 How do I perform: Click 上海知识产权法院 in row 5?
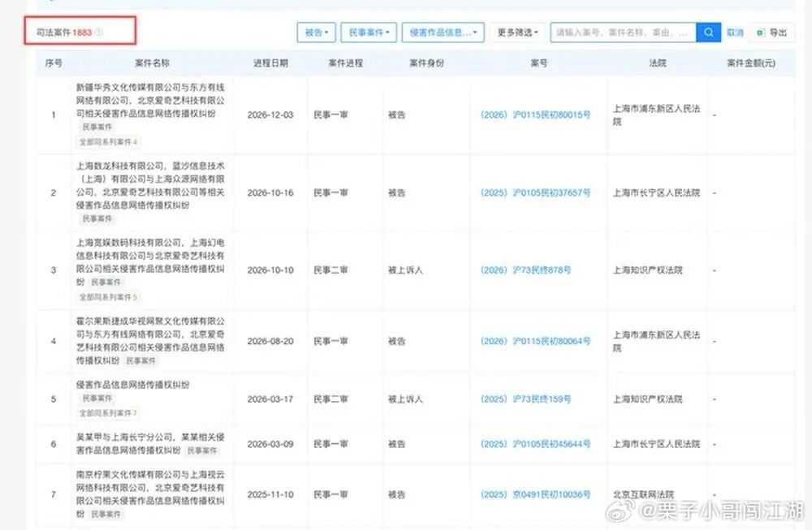(x=647, y=399)
